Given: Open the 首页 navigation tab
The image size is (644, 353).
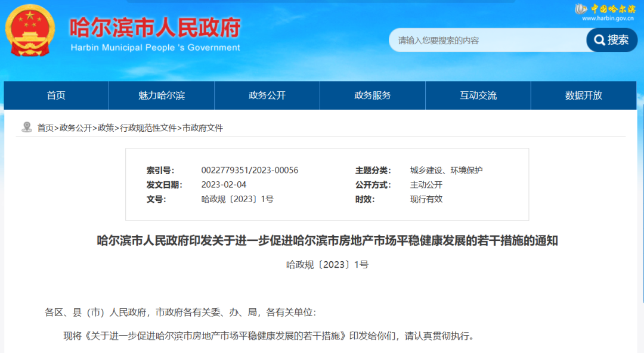Looking at the screenshot, I should pos(56,95).
